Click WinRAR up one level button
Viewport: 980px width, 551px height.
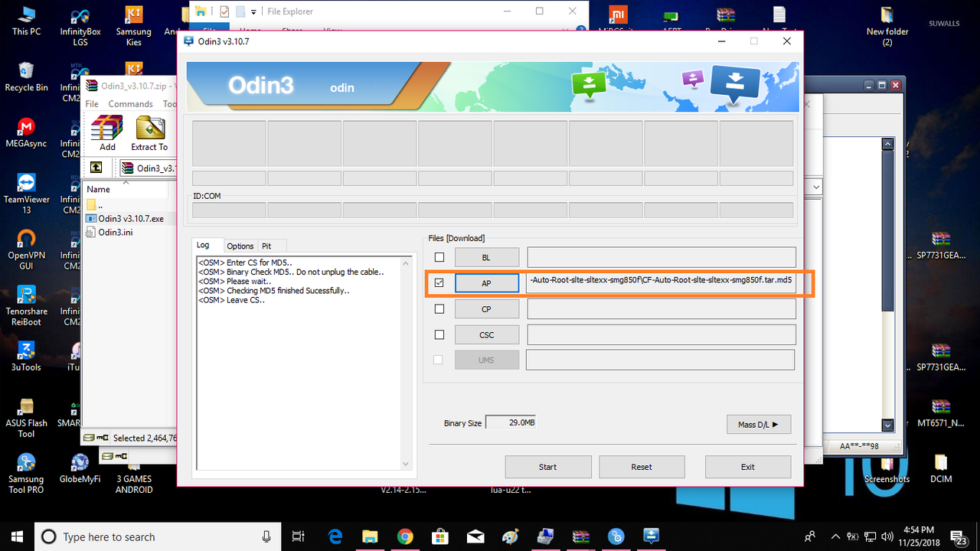point(96,168)
